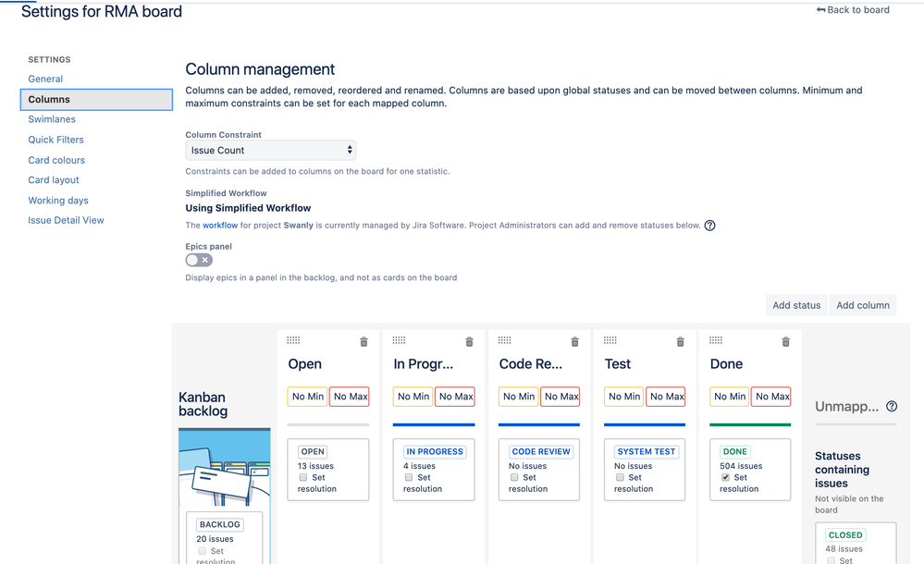This screenshot has width=924, height=564.
Task: Select the SYSTEM TEST status lozenge
Action: point(647,451)
